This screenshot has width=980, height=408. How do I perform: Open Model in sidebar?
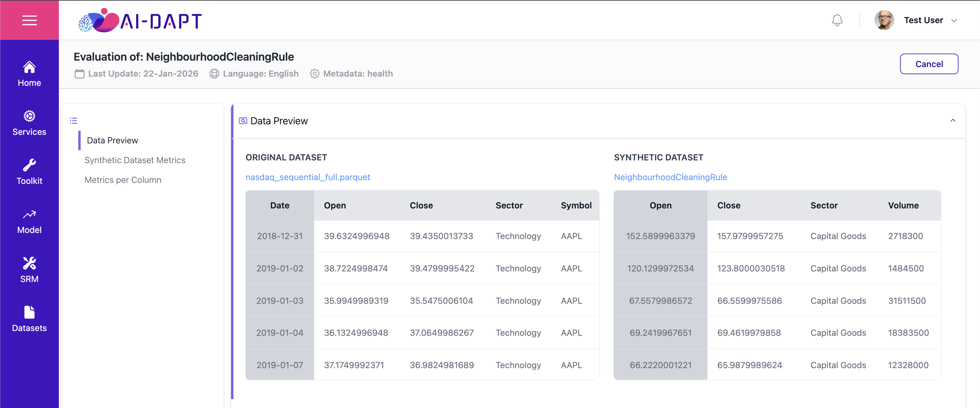[29, 221]
